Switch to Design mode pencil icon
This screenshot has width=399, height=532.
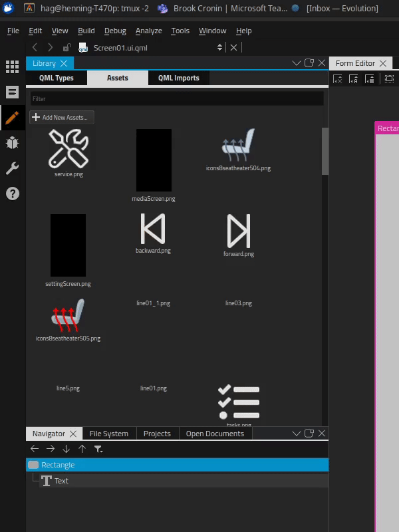pyautogui.click(x=12, y=118)
